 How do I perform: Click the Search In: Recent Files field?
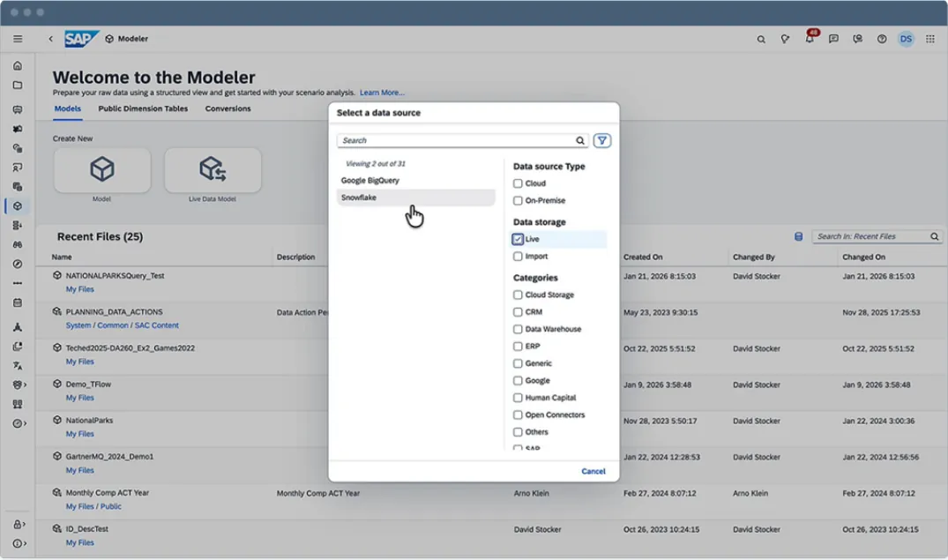[869, 236]
